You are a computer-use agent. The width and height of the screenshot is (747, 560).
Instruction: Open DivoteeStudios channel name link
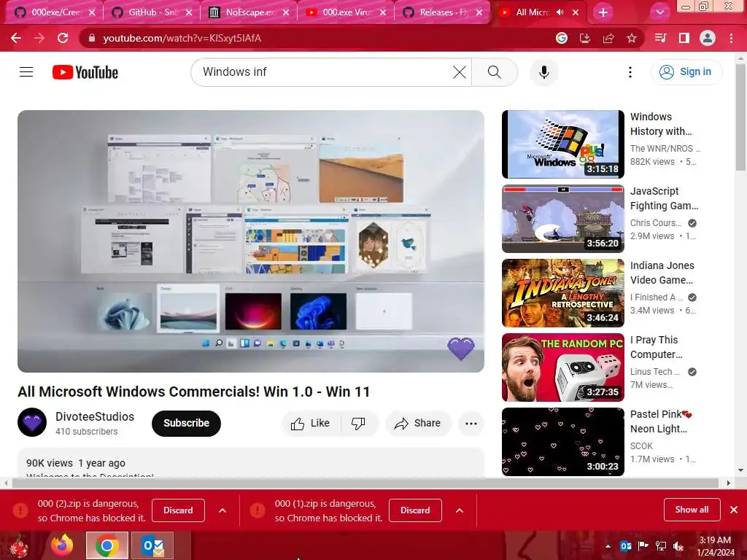click(x=95, y=416)
